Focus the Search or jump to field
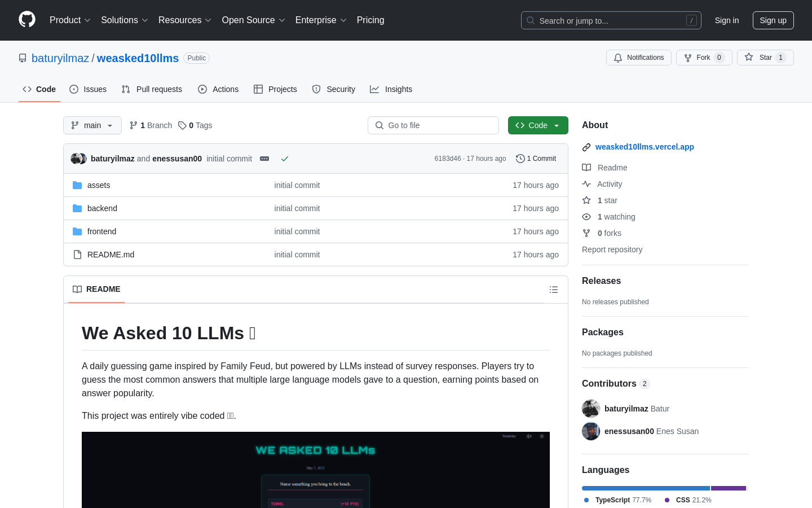The image size is (812, 508). [x=611, y=20]
